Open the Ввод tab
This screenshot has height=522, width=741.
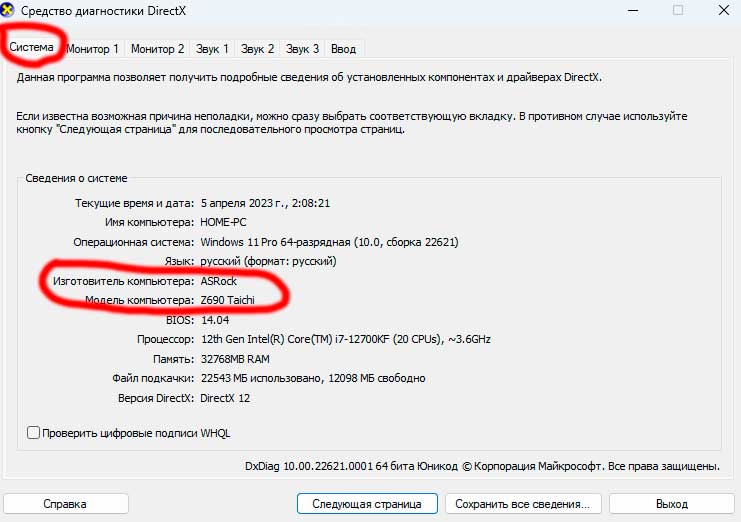point(343,48)
